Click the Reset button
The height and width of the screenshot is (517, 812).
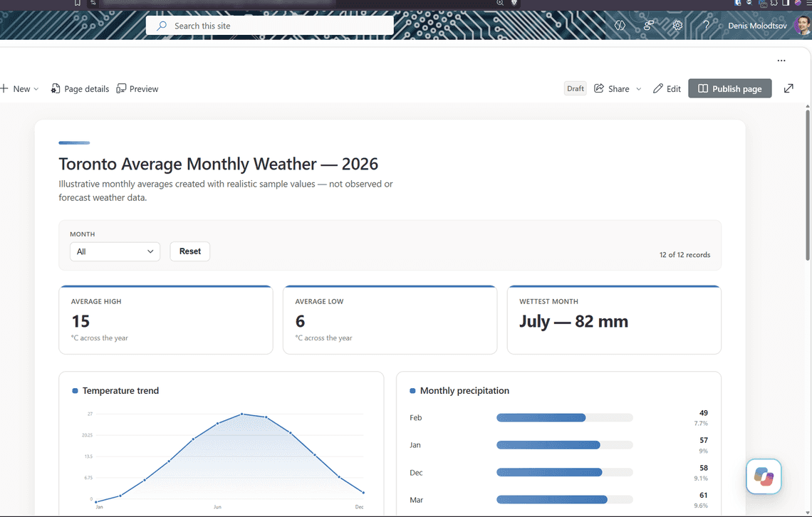point(190,251)
